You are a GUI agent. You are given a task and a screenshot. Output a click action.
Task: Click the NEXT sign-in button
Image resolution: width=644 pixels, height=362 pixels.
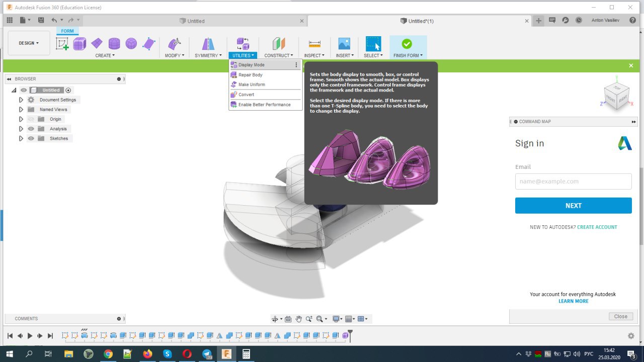tap(574, 206)
